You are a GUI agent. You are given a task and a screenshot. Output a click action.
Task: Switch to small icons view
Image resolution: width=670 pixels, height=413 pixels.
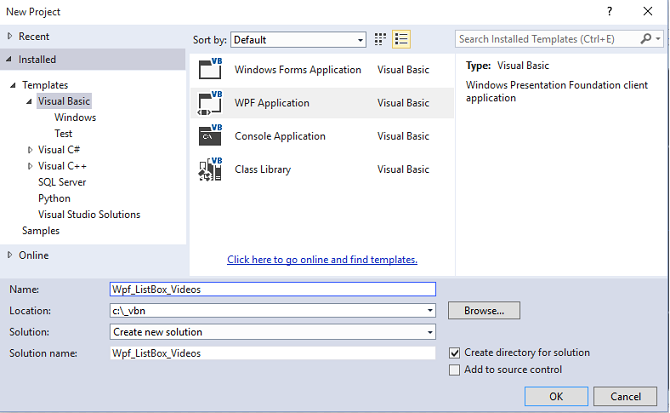(x=380, y=39)
